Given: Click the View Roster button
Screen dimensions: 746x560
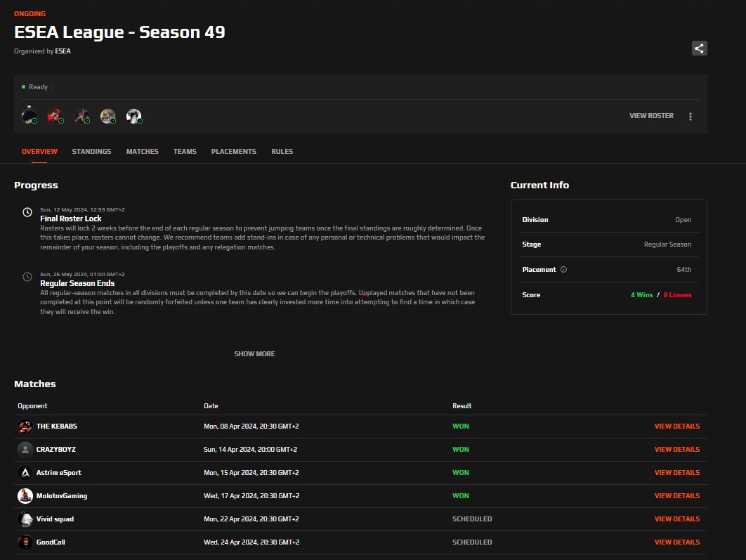Looking at the screenshot, I should (651, 116).
